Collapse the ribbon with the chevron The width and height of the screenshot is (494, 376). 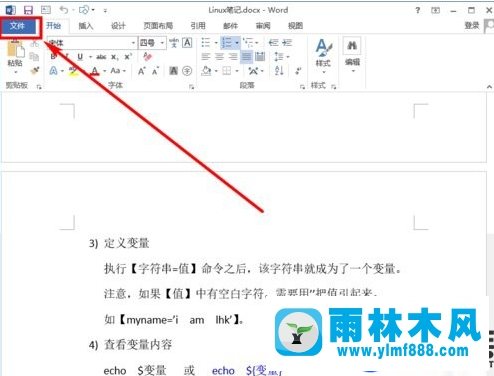pyautogui.click(x=489, y=87)
